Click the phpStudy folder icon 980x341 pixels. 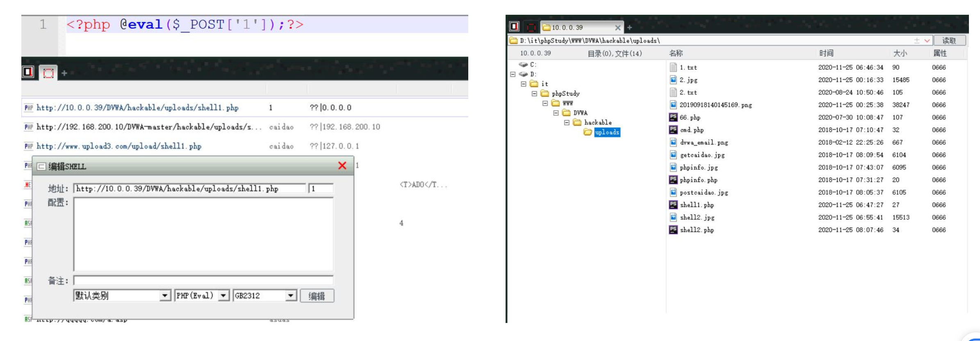545,93
